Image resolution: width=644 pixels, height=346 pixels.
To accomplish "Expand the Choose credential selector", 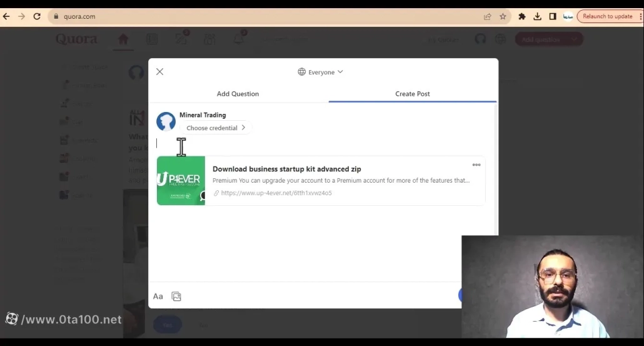I will click(x=216, y=128).
